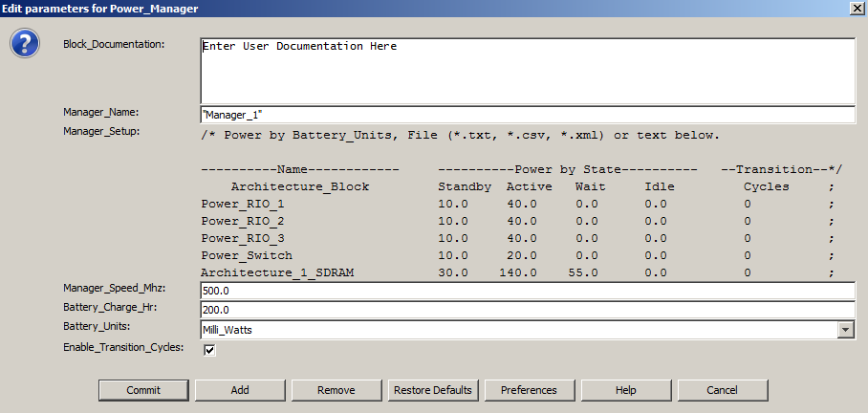The image size is (868, 413).
Task: Click the Power by State heading
Action: coord(568,169)
